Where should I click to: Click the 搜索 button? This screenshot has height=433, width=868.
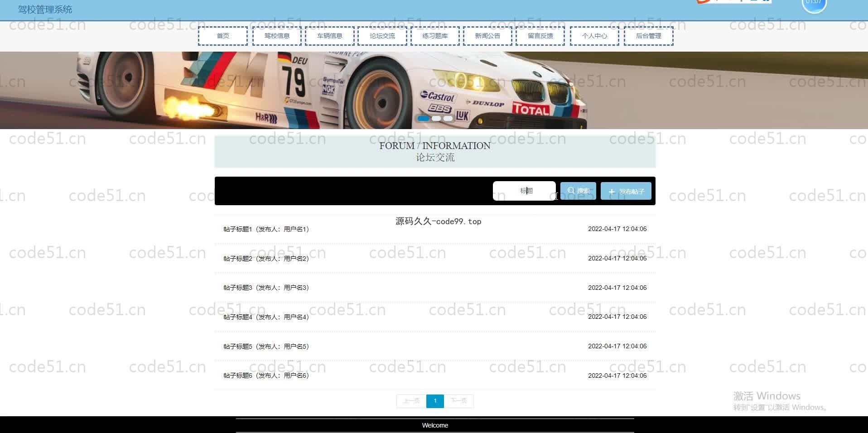coord(578,191)
